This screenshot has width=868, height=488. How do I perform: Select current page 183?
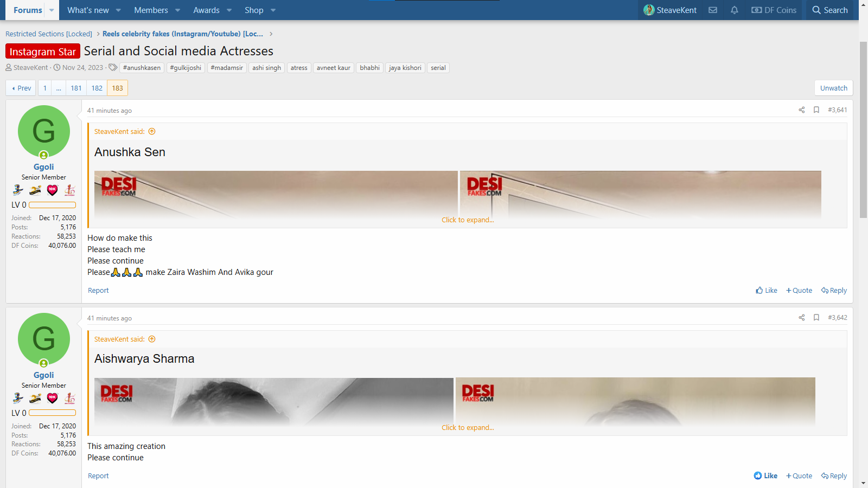click(118, 88)
